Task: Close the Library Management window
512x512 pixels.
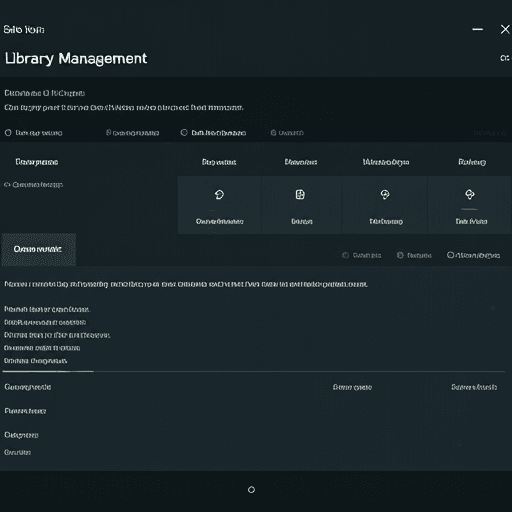Action: point(505,29)
